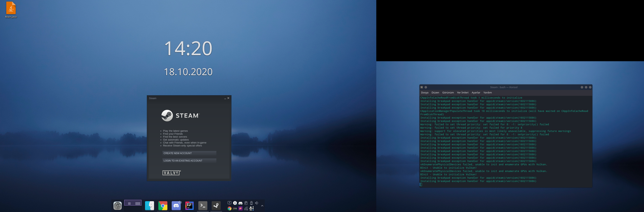Open the Finder-style file manager dock icon
The image size is (644, 212).
click(150, 206)
